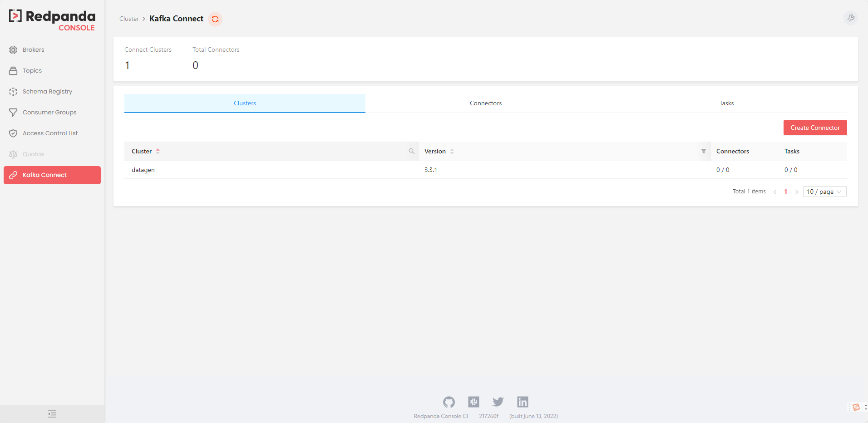Click the Cluster breadcrumb link

point(129,19)
